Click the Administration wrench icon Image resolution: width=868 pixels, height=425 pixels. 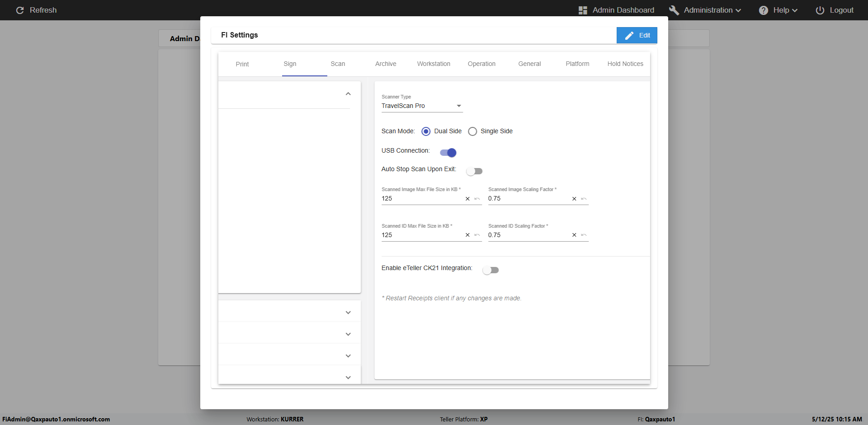(x=674, y=10)
